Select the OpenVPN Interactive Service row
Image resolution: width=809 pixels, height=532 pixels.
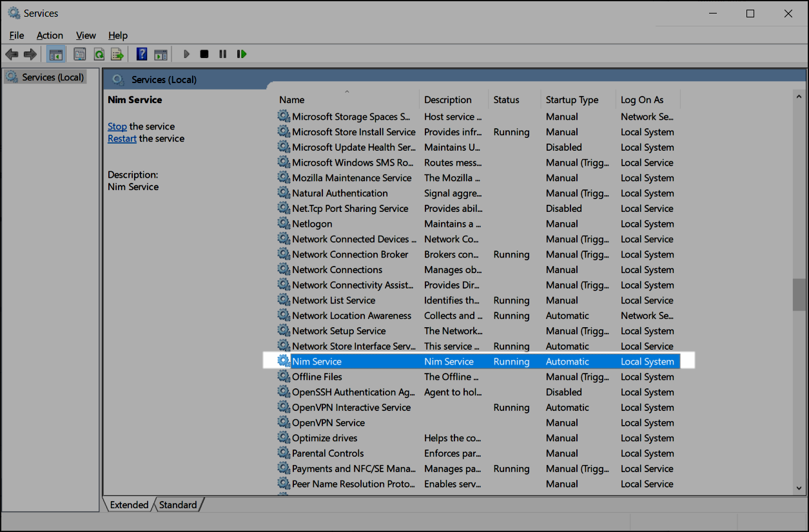point(351,408)
